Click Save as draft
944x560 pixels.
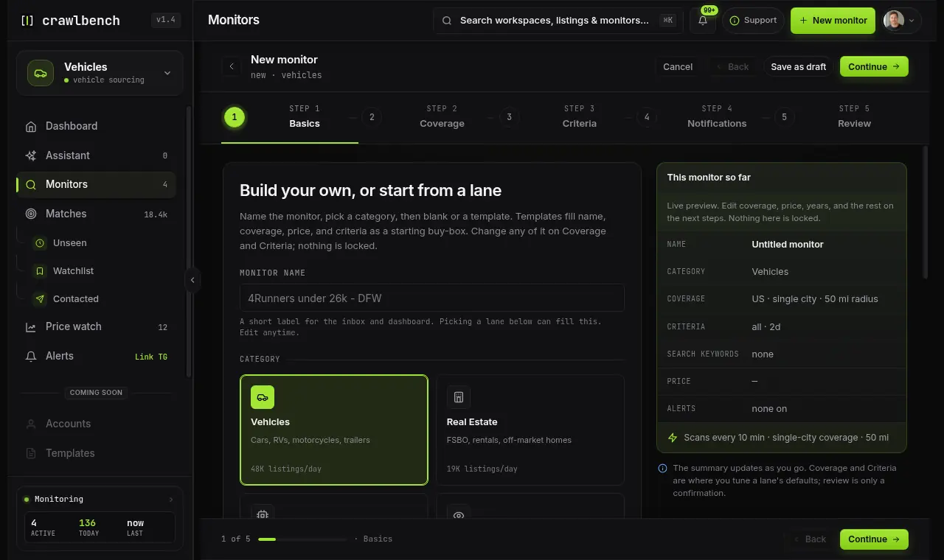click(799, 66)
